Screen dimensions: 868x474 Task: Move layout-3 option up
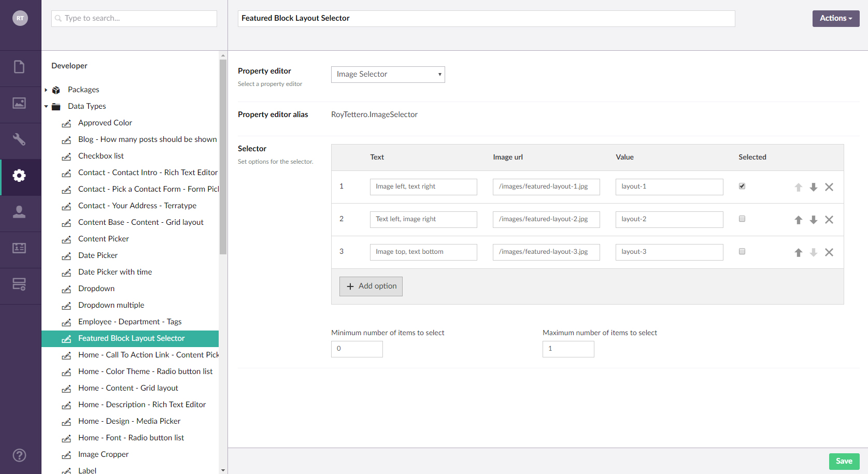click(x=799, y=252)
